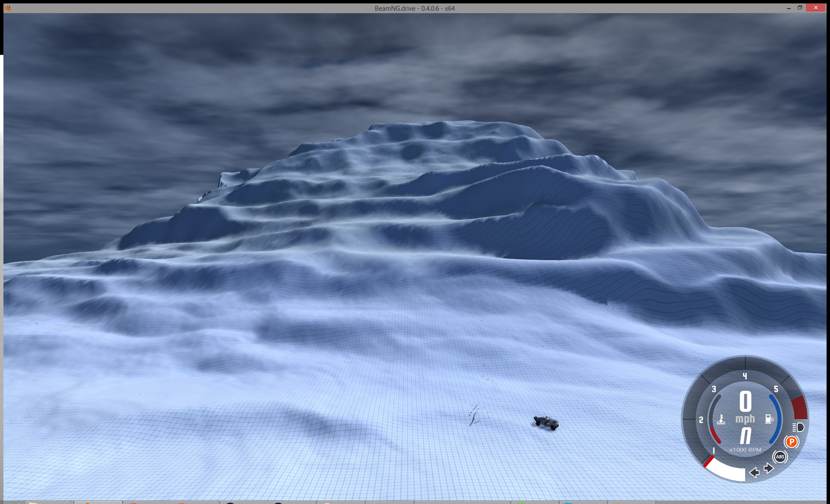Minimize the BeamNG.drive window
The width and height of the screenshot is (830, 504).
[x=789, y=8]
